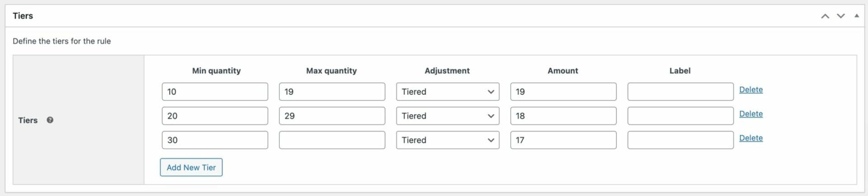Open the Adjustment dropdown in third tier
This screenshot has height=196, width=868.
coord(448,140)
